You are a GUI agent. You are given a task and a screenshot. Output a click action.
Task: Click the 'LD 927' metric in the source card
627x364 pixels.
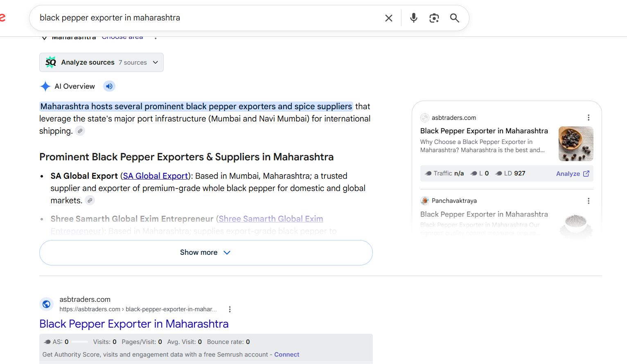coord(510,173)
